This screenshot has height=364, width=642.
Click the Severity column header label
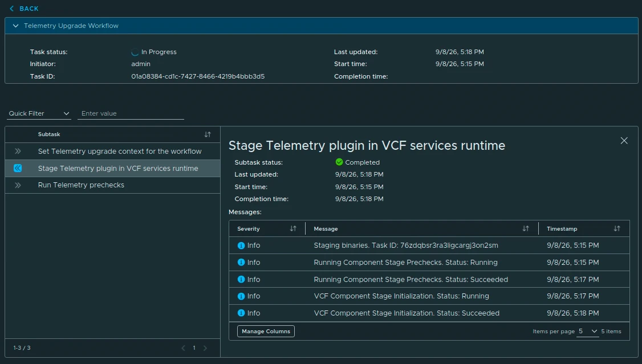(249, 228)
